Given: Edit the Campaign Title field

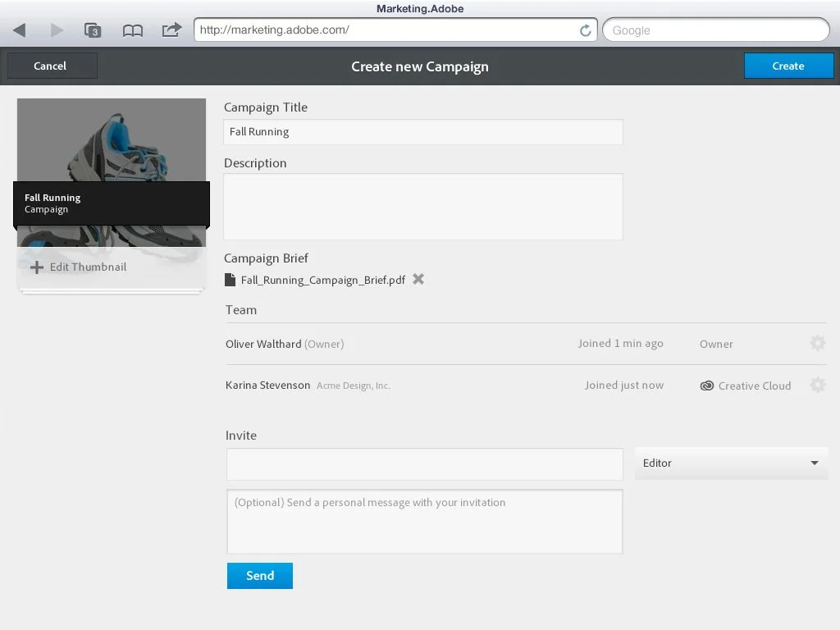Looking at the screenshot, I should [x=422, y=132].
